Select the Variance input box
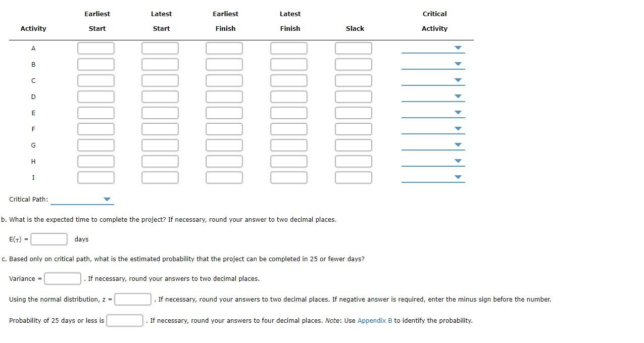The width and height of the screenshot is (644, 343). click(x=62, y=278)
